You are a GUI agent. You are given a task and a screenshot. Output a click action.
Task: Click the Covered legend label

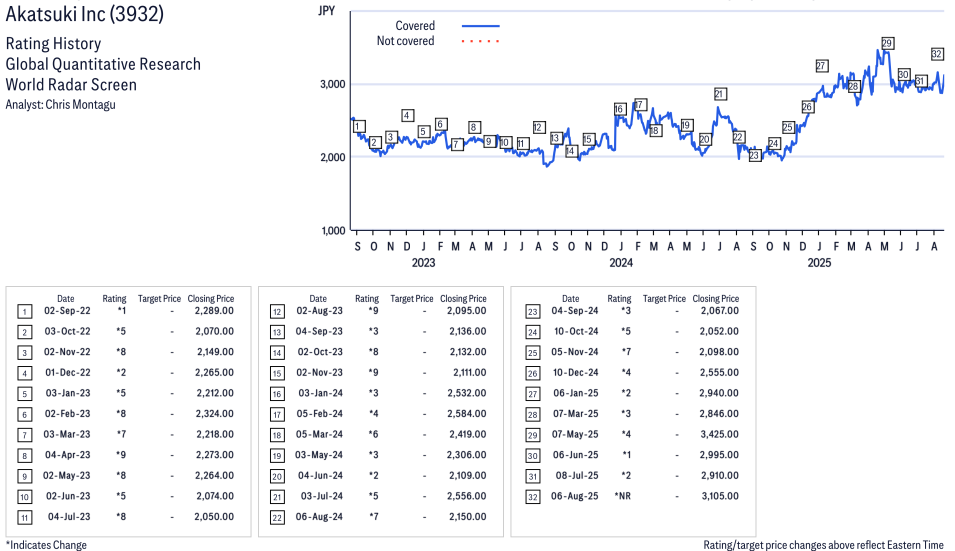coord(415,26)
